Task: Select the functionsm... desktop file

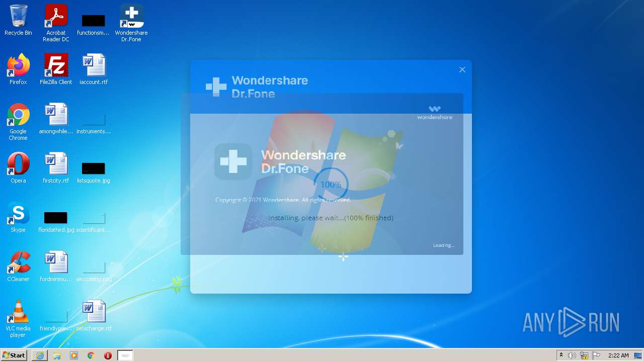Action: (93, 24)
